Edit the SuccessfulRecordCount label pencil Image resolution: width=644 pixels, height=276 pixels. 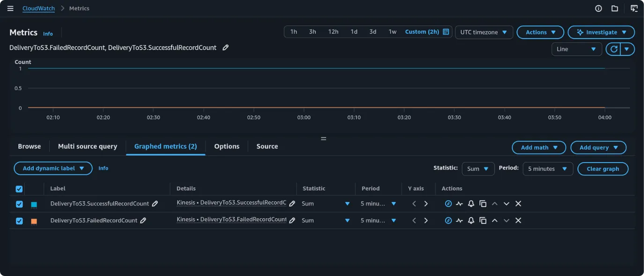coord(155,203)
